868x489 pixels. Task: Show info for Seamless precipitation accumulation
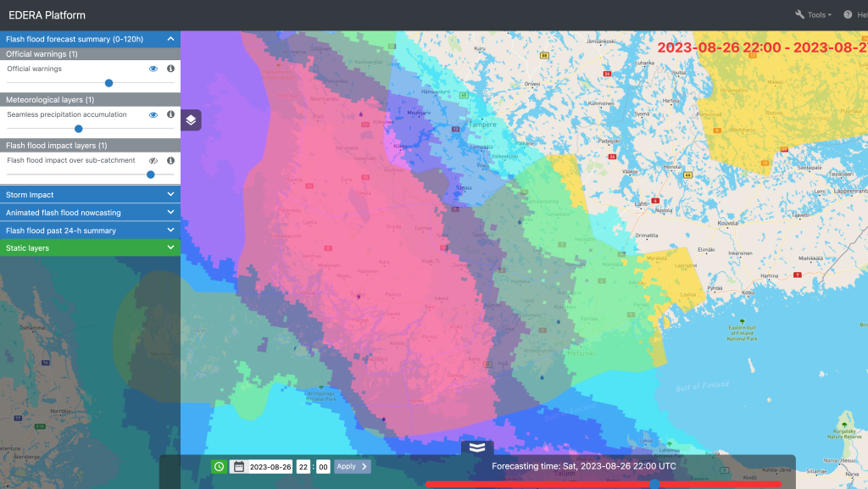170,114
